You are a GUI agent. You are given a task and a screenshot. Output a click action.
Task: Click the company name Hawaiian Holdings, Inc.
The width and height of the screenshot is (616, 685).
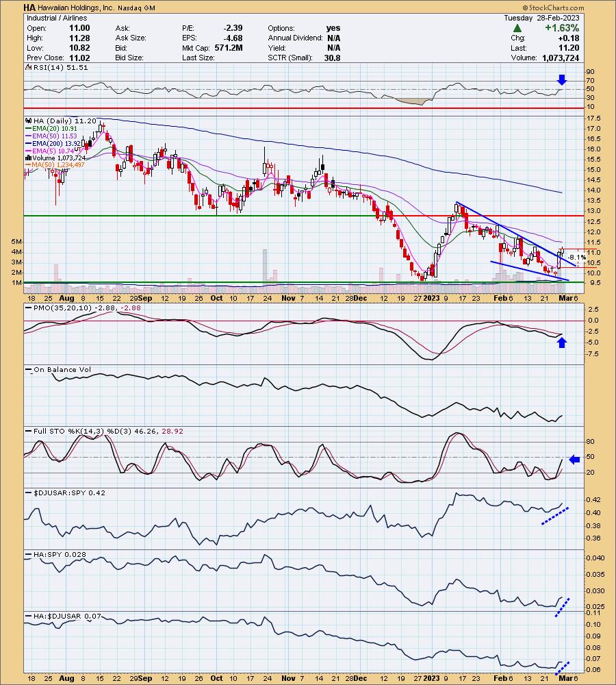coord(75,8)
